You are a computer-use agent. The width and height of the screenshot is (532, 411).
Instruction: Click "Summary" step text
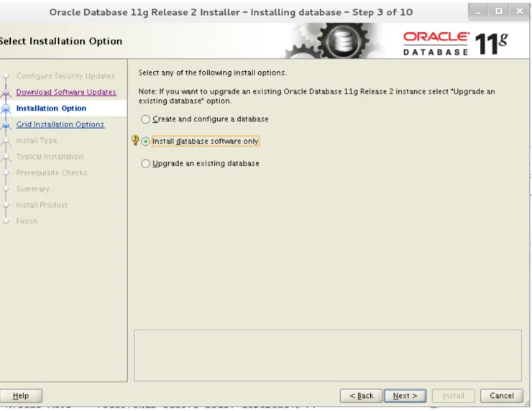click(x=32, y=189)
